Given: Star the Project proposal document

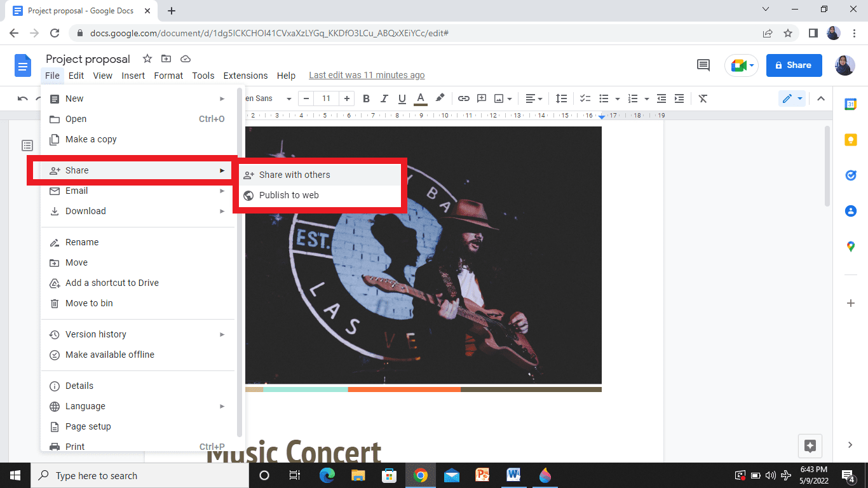Looking at the screenshot, I should coord(147,58).
